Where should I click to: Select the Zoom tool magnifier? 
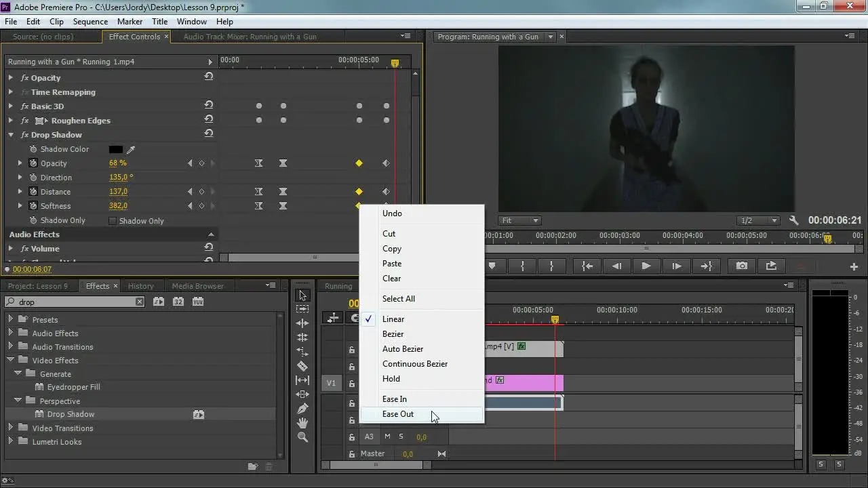pos(302,437)
